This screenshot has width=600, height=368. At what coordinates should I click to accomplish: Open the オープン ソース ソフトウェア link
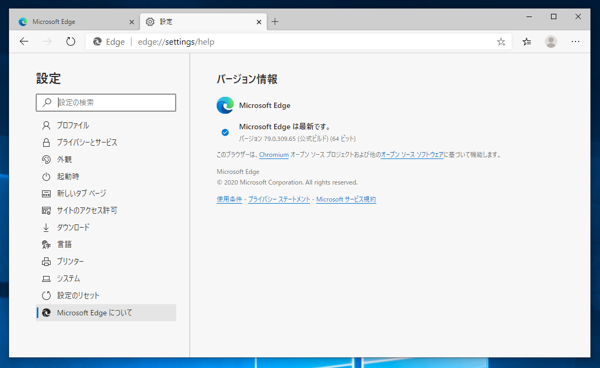click(x=412, y=155)
